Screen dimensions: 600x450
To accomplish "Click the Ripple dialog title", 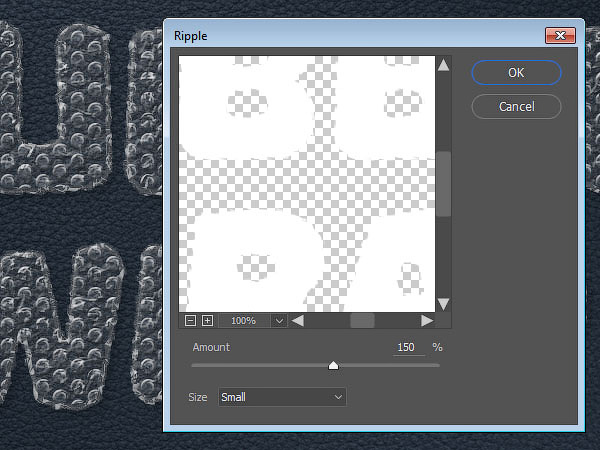I will (x=191, y=36).
